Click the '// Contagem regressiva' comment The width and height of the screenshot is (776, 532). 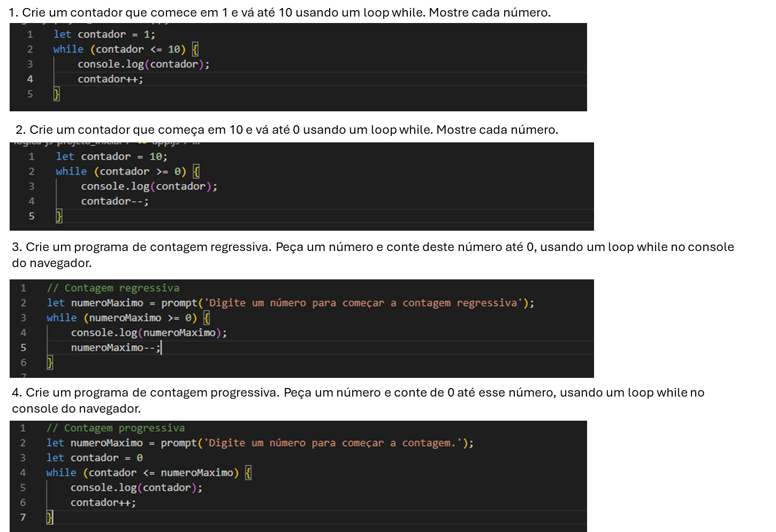point(113,288)
